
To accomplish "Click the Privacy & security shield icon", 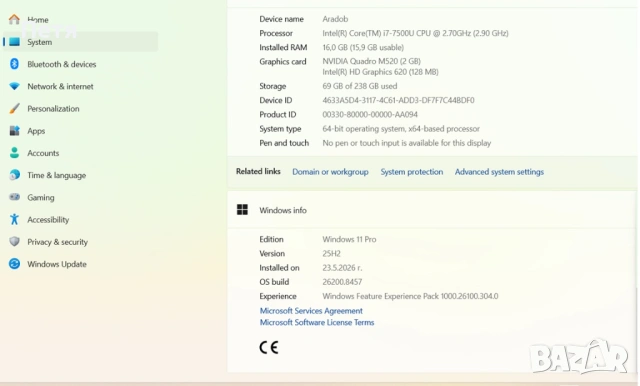I will point(14,242).
